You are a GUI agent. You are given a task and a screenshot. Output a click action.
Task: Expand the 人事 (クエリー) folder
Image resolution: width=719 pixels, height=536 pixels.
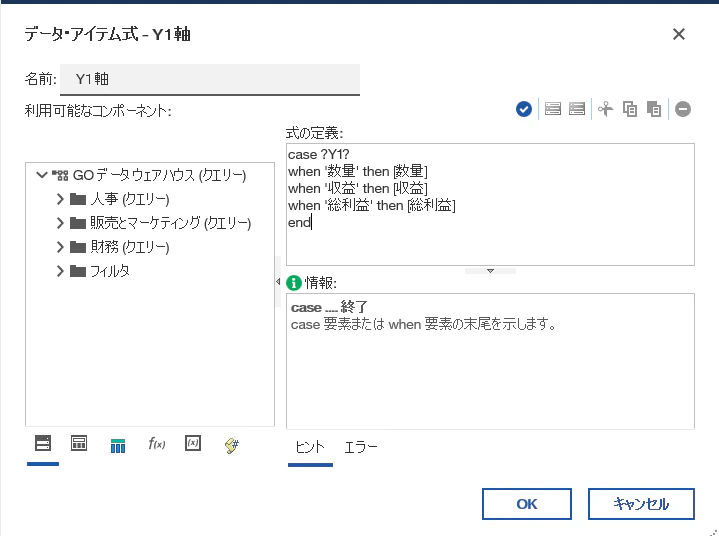click(x=60, y=199)
